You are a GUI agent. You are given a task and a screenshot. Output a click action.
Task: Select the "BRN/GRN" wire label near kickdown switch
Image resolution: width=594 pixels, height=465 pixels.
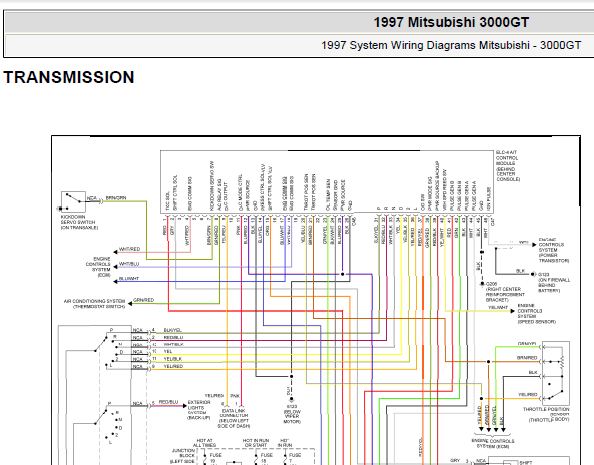(116, 198)
